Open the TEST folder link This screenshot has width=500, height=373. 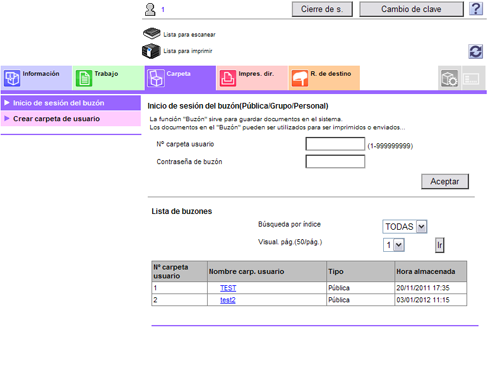228,288
